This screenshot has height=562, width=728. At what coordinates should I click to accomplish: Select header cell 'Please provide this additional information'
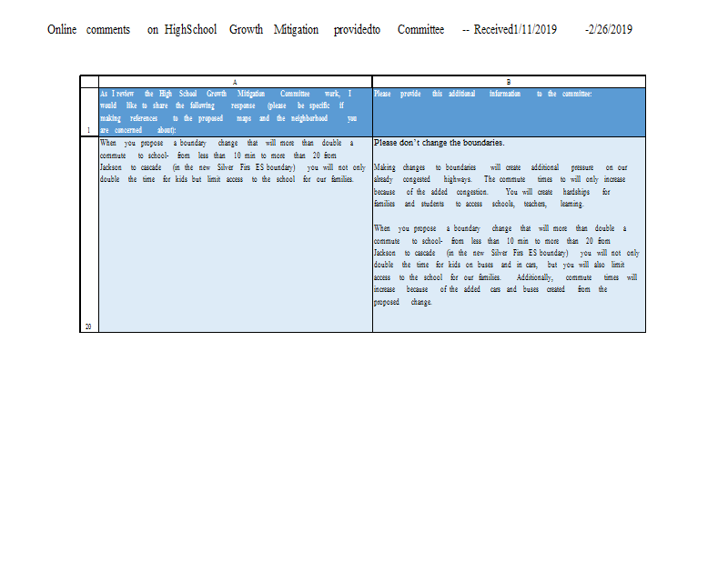point(509,112)
